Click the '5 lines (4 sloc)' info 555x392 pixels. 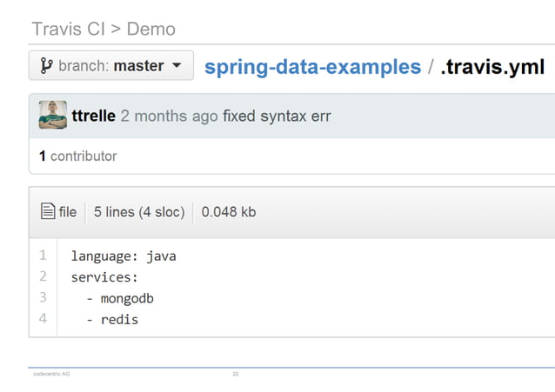tap(139, 211)
